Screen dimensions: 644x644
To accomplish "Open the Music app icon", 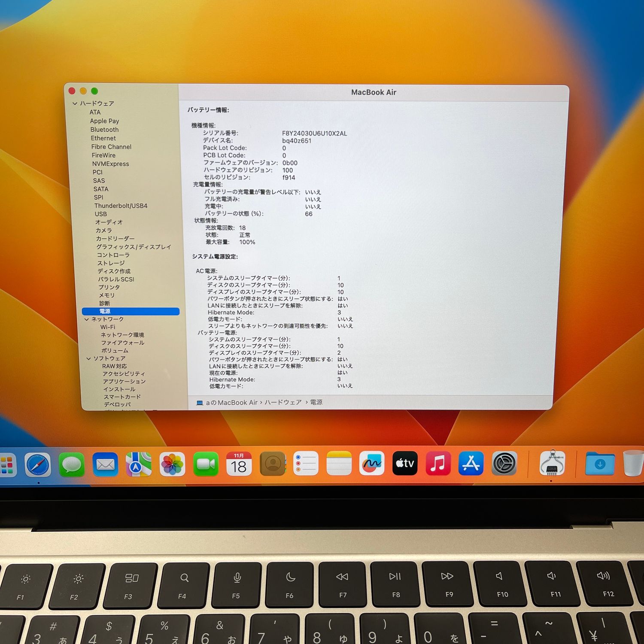I will coord(438,464).
